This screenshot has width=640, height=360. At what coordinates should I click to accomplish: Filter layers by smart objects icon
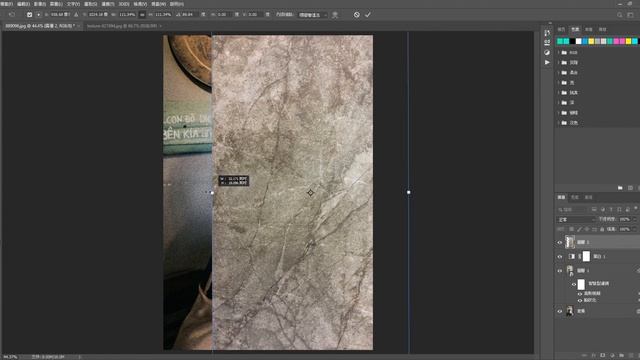pos(628,209)
